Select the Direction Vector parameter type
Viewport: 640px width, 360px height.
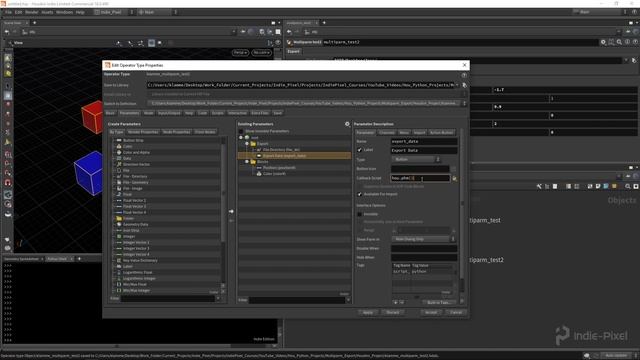click(136, 164)
